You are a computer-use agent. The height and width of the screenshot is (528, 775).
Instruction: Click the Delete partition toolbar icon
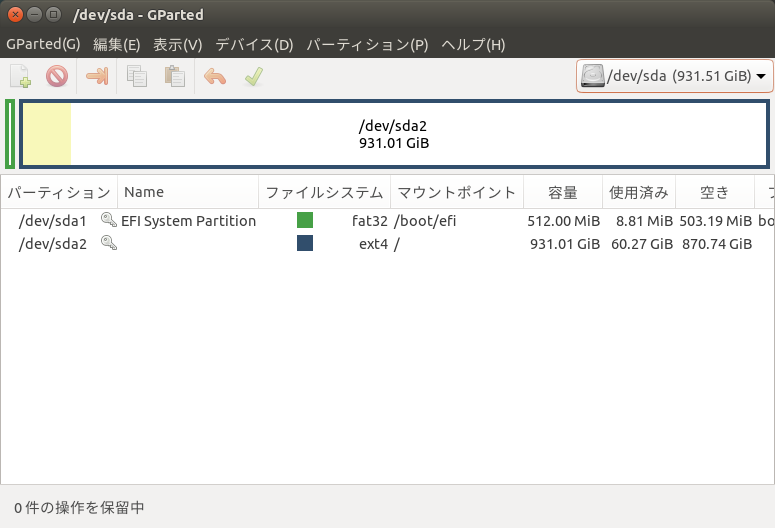[x=56, y=76]
